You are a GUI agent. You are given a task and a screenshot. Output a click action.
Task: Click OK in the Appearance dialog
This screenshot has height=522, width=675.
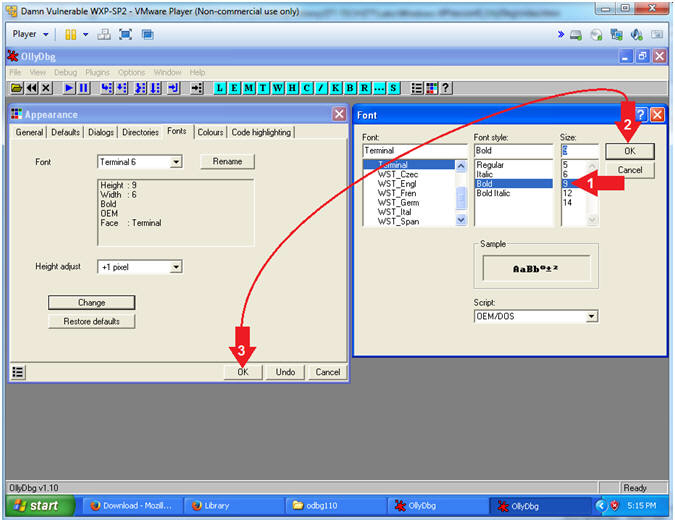pos(243,372)
